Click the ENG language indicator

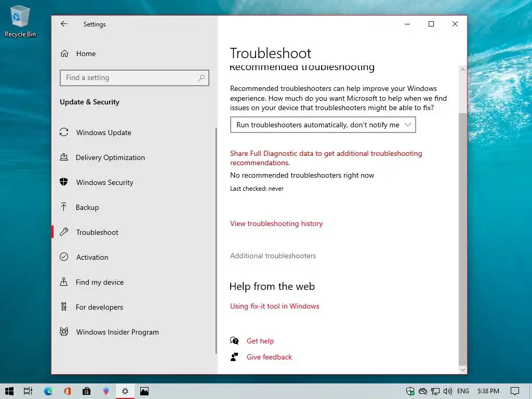coord(463,391)
